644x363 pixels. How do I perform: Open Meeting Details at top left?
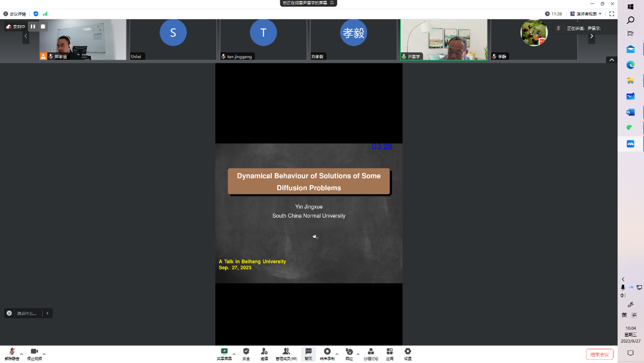coord(15,14)
